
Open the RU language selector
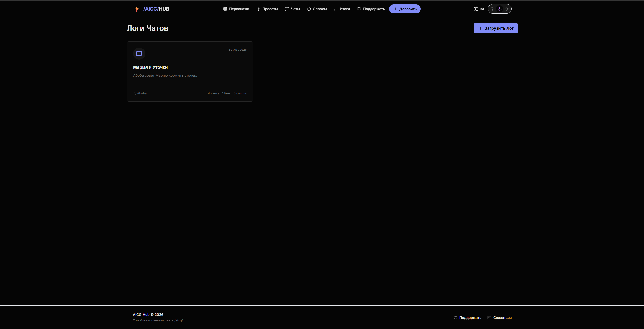coord(479,9)
